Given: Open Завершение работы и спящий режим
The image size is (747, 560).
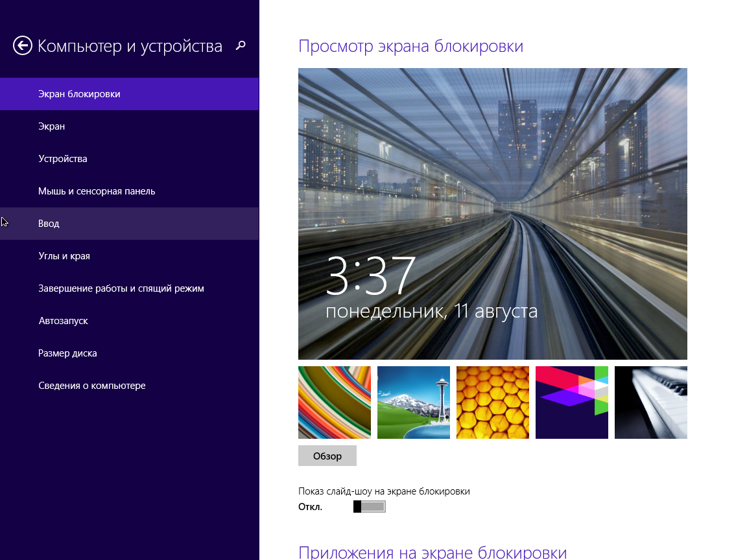Looking at the screenshot, I should tap(130, 288).
